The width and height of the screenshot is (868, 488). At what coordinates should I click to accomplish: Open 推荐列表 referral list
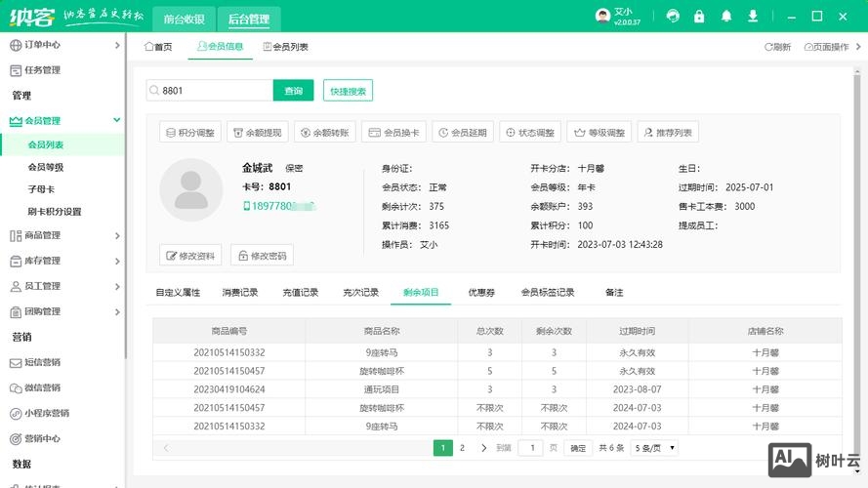[668, 132]
